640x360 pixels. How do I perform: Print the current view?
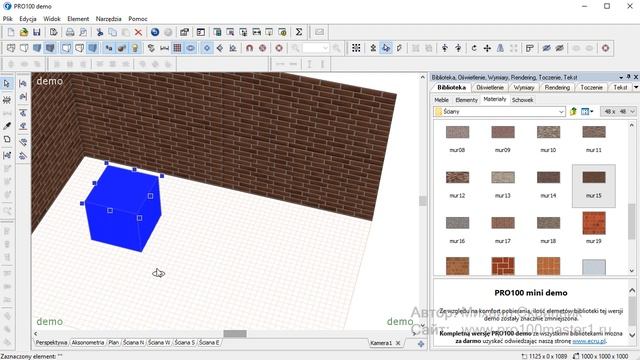(70, 32)
